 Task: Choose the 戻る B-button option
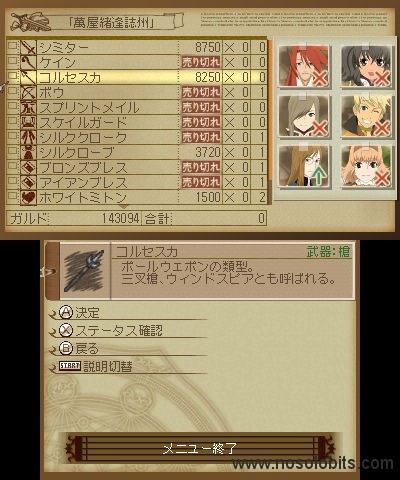point(79,348)
